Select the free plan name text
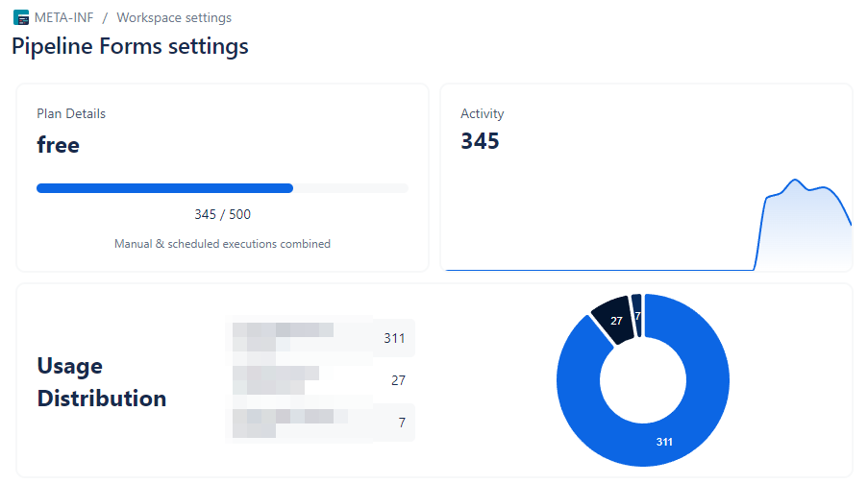 pos(58,145)
